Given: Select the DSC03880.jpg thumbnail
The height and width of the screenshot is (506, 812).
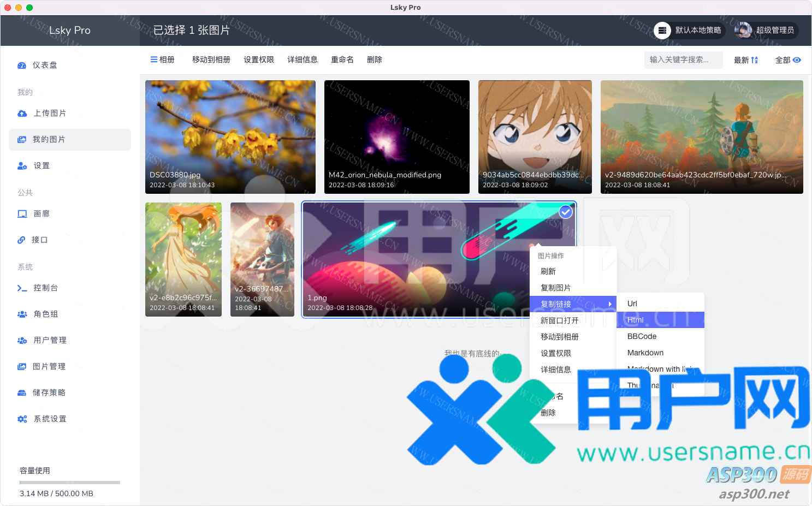Looking at the screenshot, I should [230, 137].
